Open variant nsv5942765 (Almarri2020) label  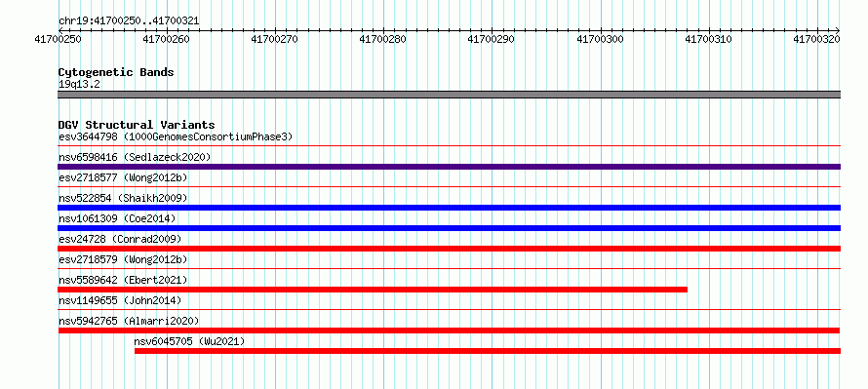[129, 321]
